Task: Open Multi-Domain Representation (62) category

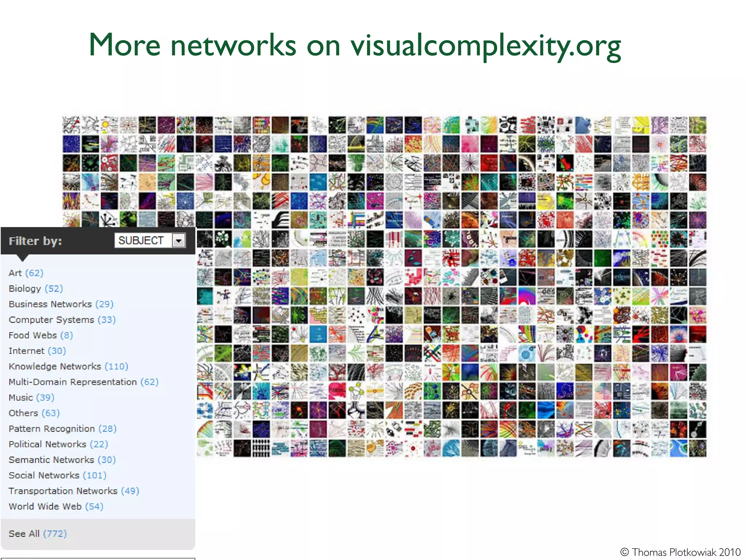Action: coord(84,382)
